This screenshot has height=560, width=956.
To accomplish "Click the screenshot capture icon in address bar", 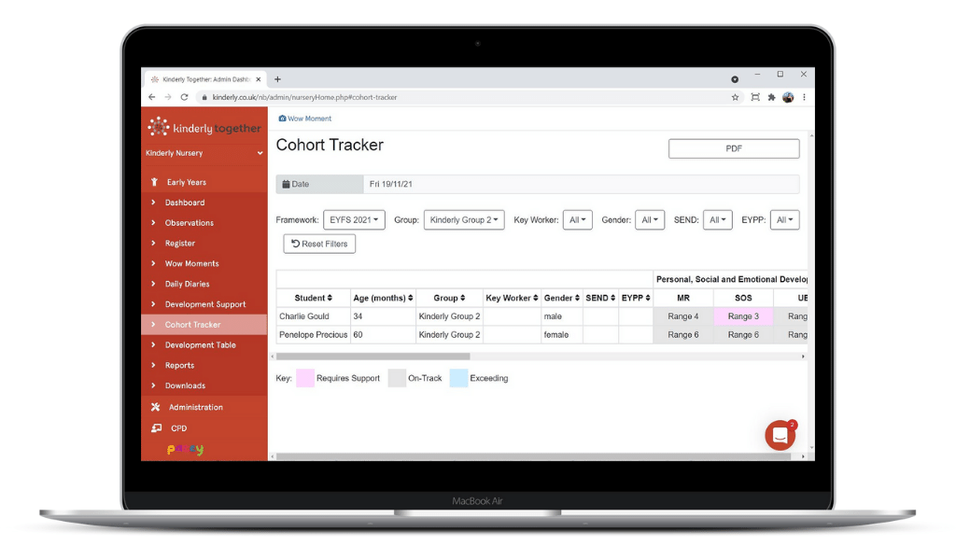I will (755, 97).
